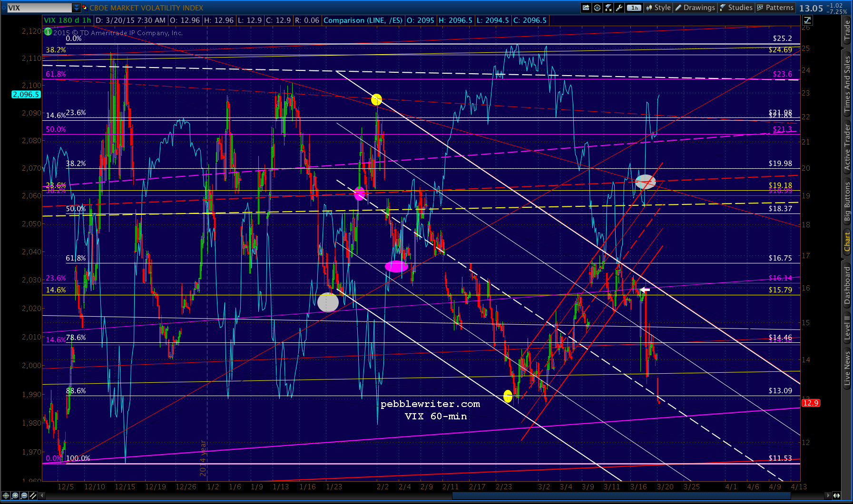The width and height of the screenshot is (853, 504).
Task: Click the scroll left arrow
Action: pyautogui.click(x=42, y=495)
